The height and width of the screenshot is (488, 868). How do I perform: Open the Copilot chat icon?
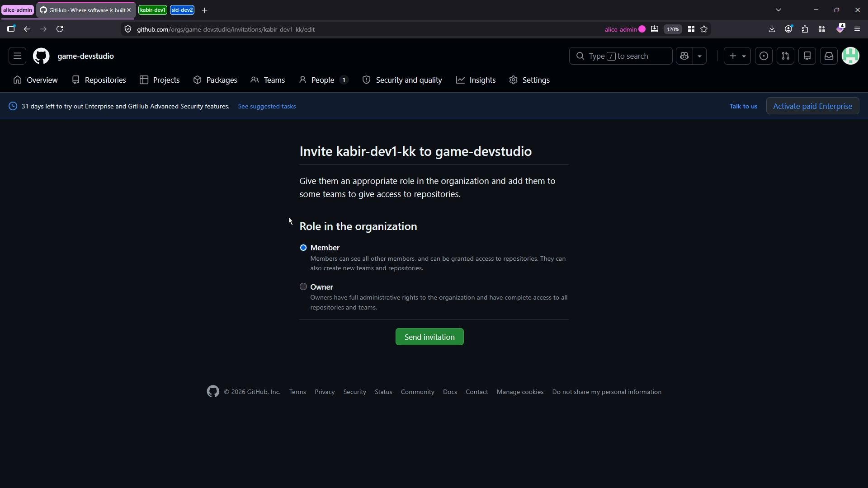[x=684, y=56]
